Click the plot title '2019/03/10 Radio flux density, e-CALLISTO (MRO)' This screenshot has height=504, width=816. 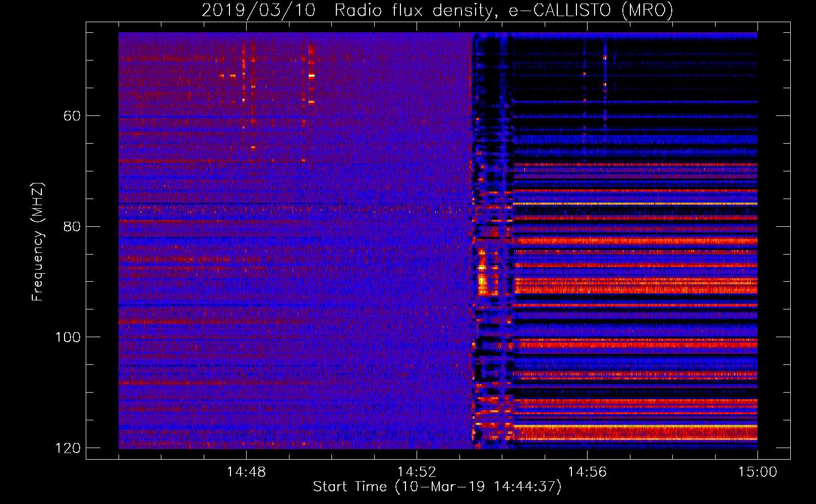point(437,10)
